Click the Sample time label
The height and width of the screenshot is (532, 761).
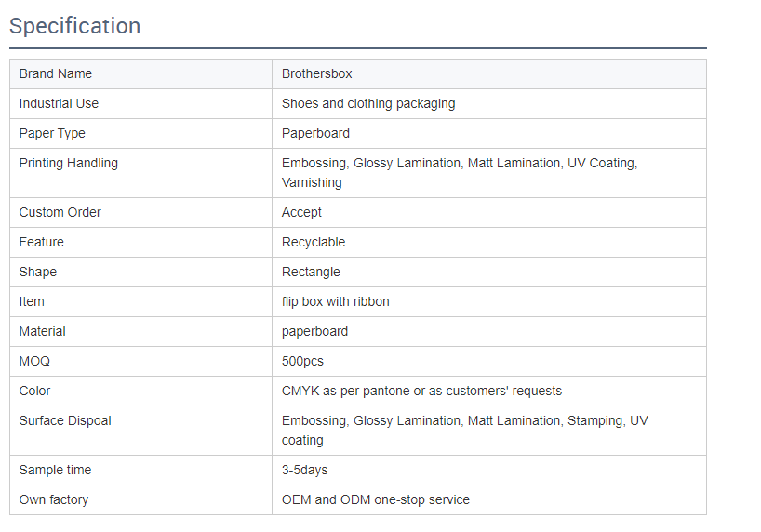(x=56, y=470)
